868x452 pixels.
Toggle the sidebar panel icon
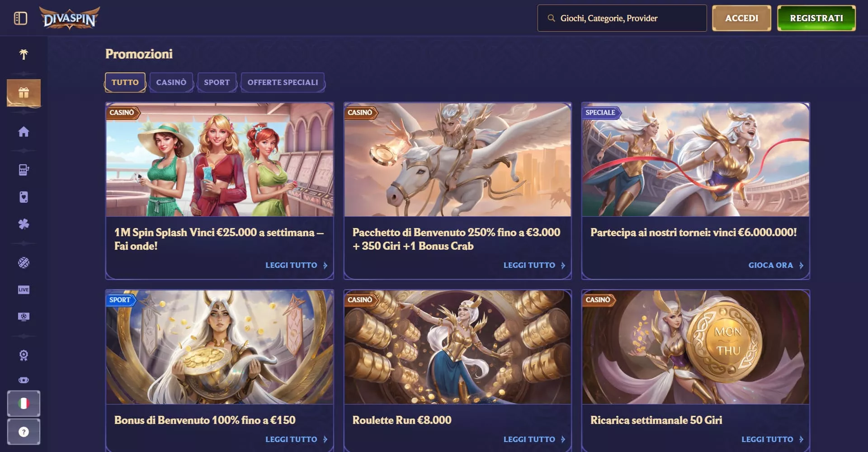coord(21,18)
